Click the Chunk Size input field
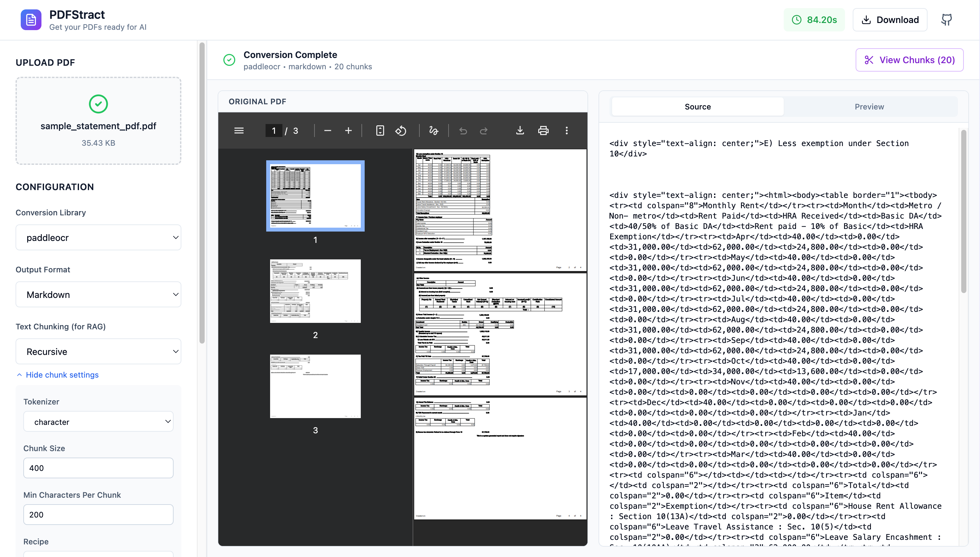Viewport: 980px width, 557px height. pos(98,468)
